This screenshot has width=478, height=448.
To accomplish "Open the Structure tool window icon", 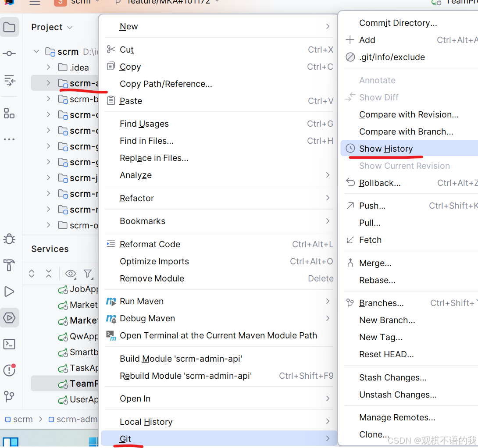I will 9,113.
